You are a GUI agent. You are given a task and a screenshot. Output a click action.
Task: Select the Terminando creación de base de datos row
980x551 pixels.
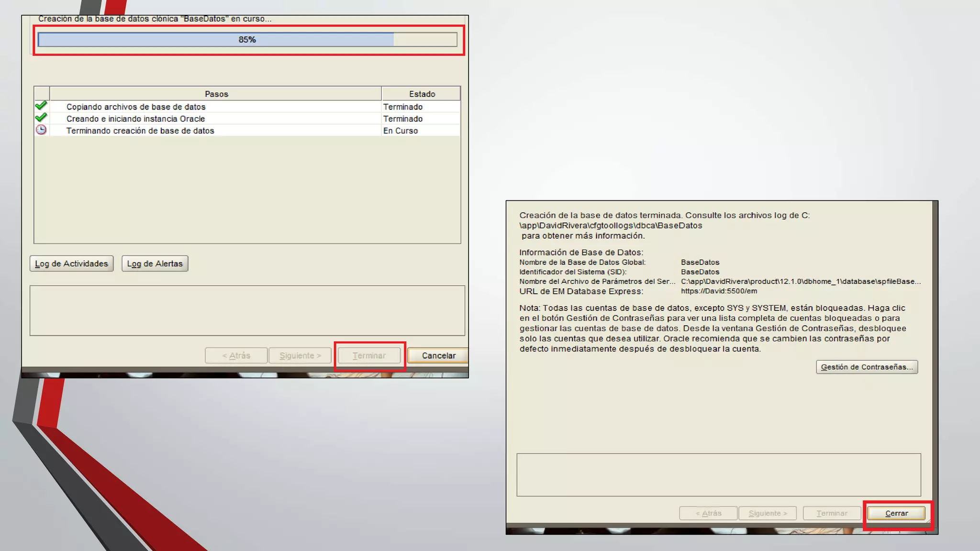tap(140, 131)
